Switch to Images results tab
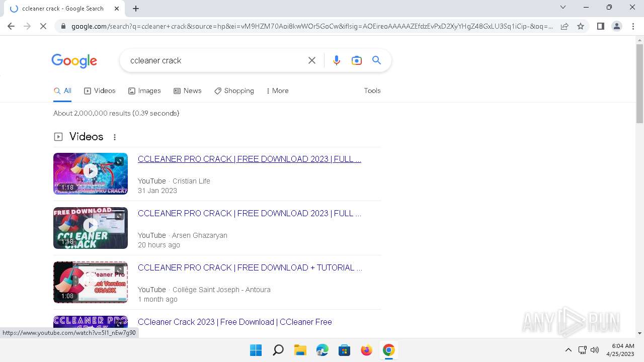 point(144,91)
